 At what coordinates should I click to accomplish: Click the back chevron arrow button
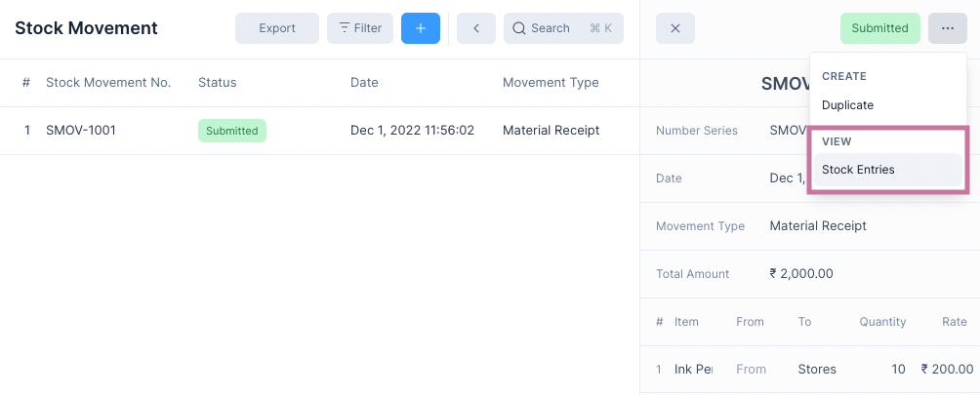point(475,28)
